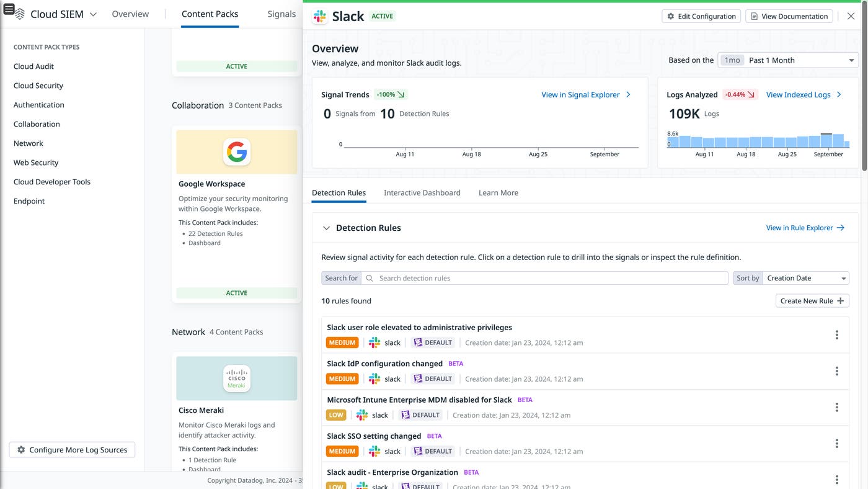Filter by Network content pack type
Screen dimensions: 868x489
(29, 143)
